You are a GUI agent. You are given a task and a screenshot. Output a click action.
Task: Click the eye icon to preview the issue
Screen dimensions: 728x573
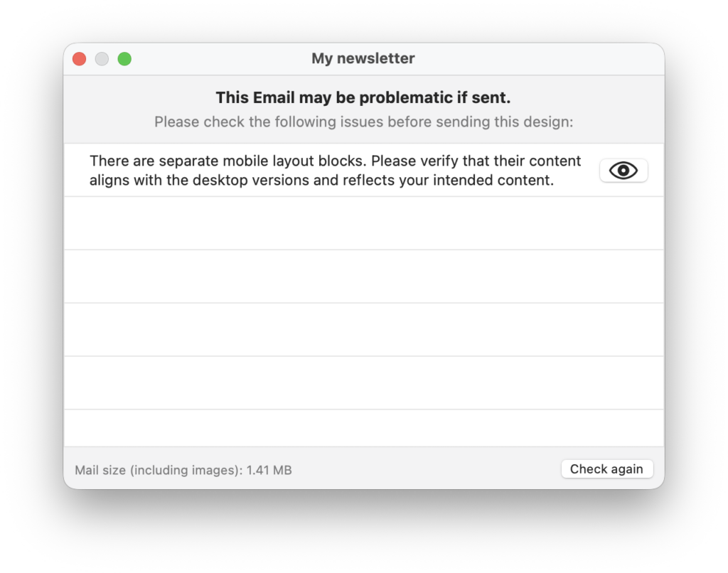coord(623,171)
